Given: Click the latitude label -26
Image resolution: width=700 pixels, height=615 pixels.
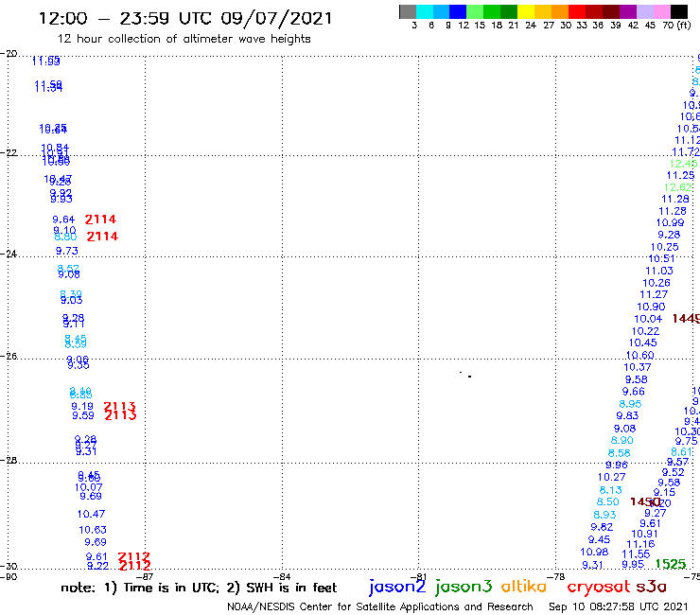Looking at the screenshot, I should pyautogui.click(x=9, y=356).
